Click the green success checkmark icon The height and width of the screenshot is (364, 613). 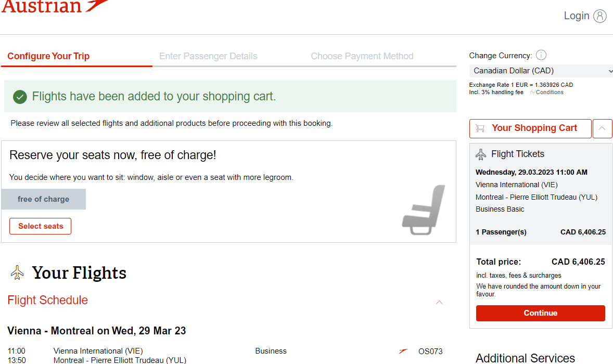coord(20,97)
